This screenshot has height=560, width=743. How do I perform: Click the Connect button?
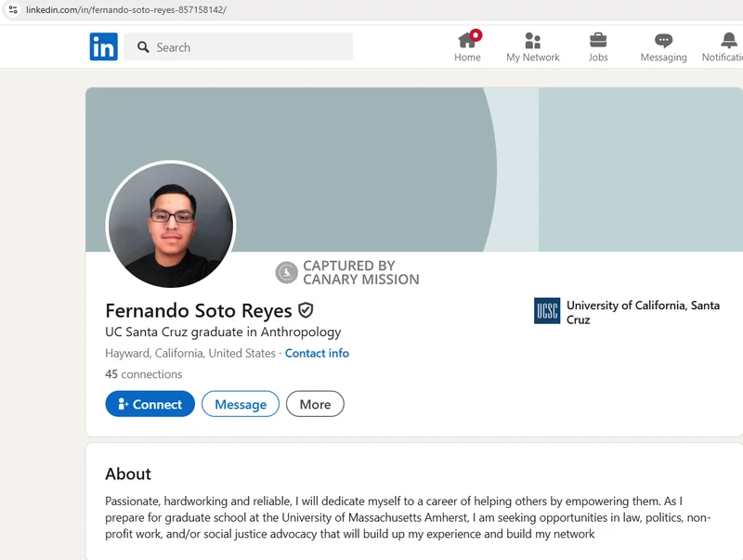click(x=150, y=404)
